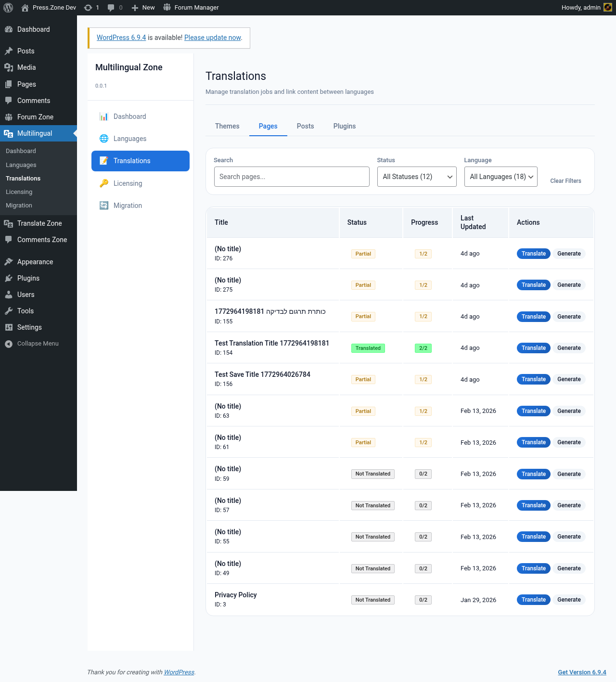Expand the All Languages dropdown
This screenshot has height=682, width=616.
pyautogui.click(x=500, y=177)
